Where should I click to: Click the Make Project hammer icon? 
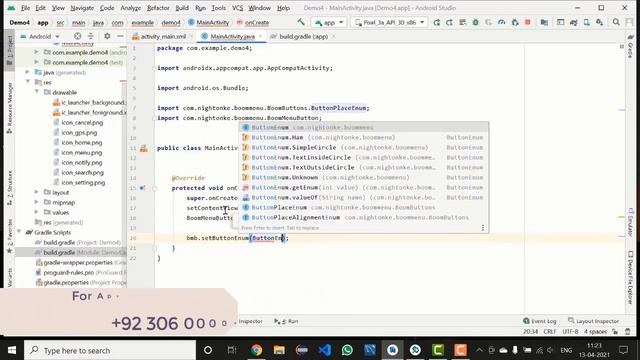301,22
